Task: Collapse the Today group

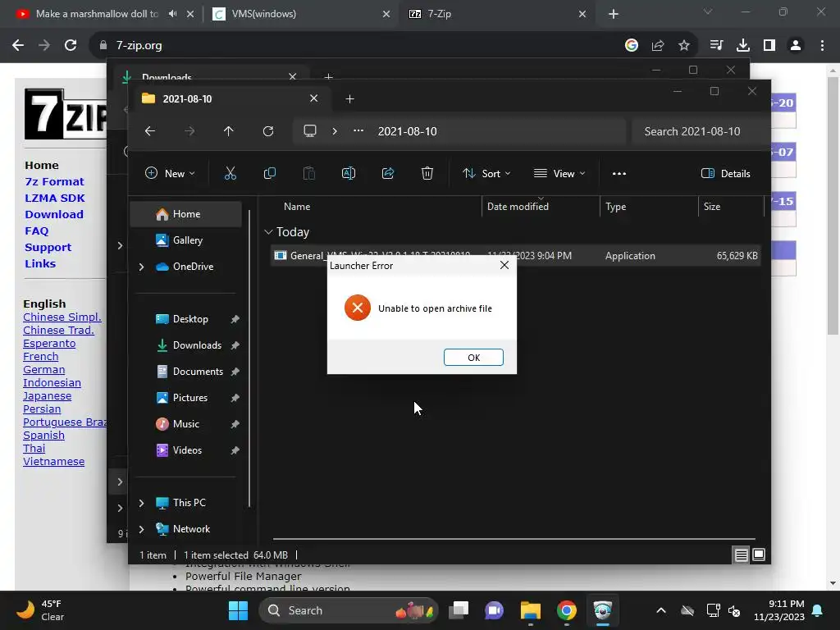Action: click(x=268, y=232)
